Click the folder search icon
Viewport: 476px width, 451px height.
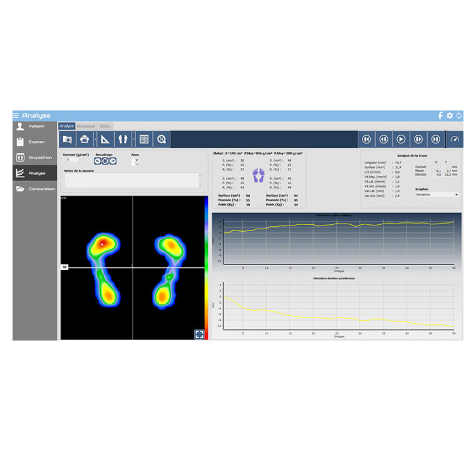click(x=67, y=139)
